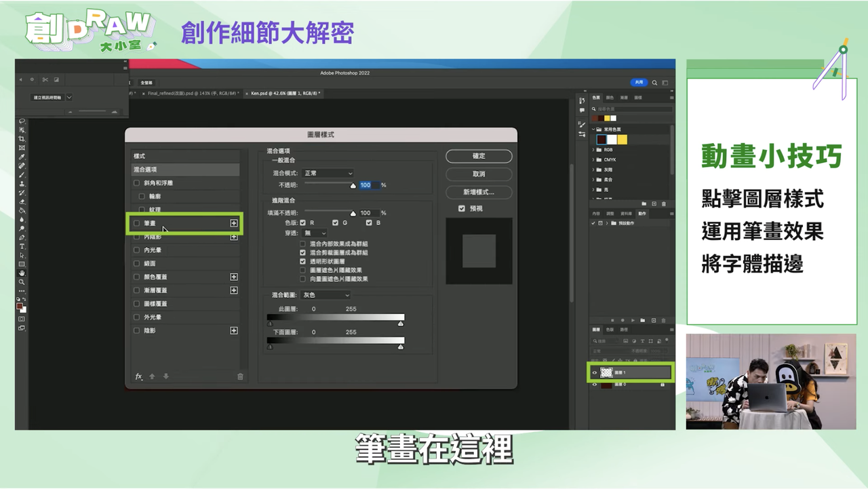
Task: Click the 不透明 opacity slider handle
Action: [353, 186]
